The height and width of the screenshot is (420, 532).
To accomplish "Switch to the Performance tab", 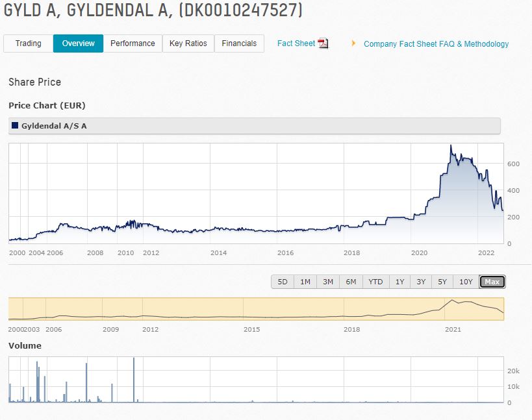I will click(x=133, y=43).
